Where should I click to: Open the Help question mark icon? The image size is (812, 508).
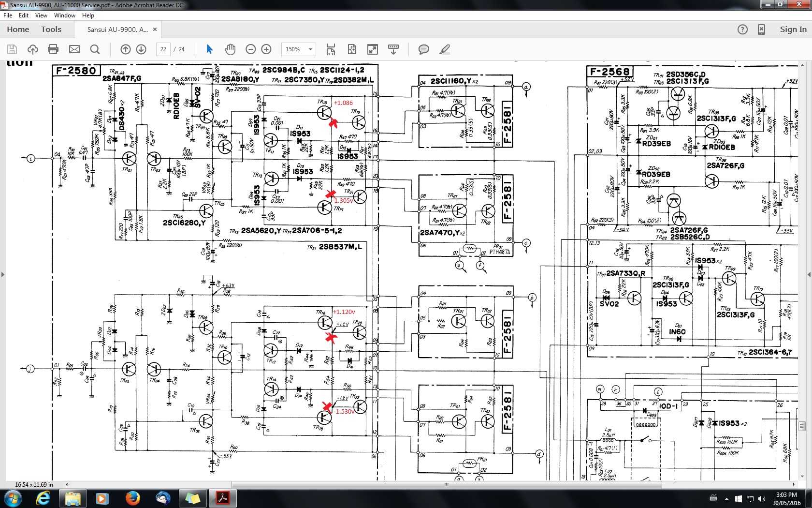[742, 30]
